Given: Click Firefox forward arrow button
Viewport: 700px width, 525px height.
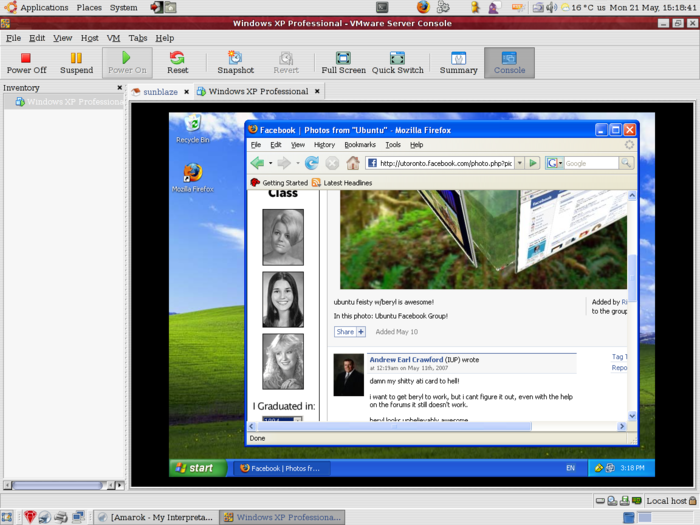Looking at the screenshot, I should 284,163.
